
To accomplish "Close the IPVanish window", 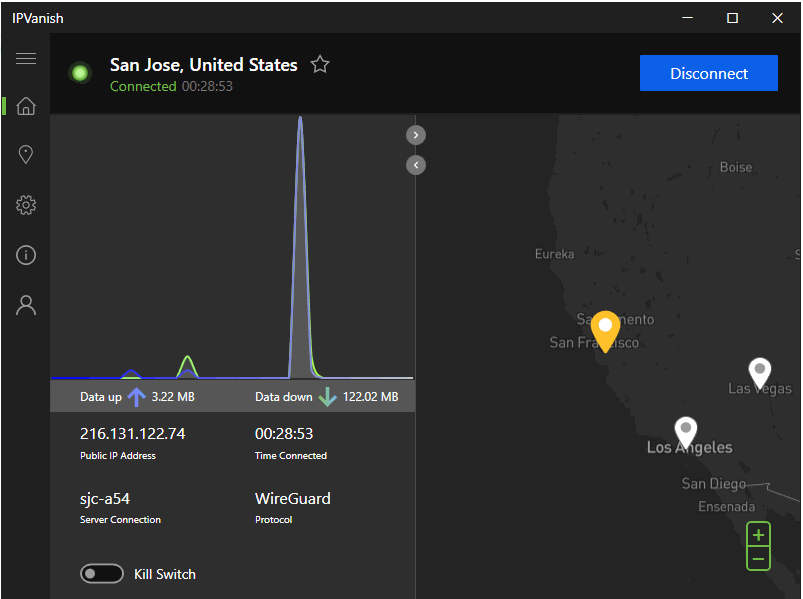I will coord(777,18).
